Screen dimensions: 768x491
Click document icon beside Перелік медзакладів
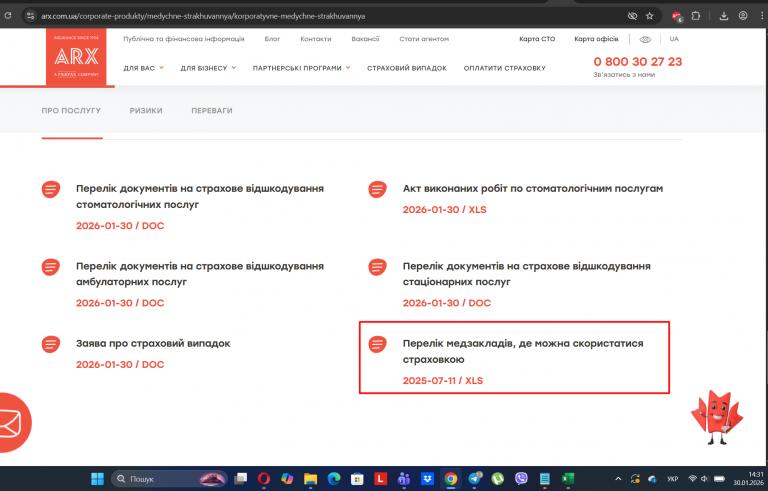tap(378, 344)
